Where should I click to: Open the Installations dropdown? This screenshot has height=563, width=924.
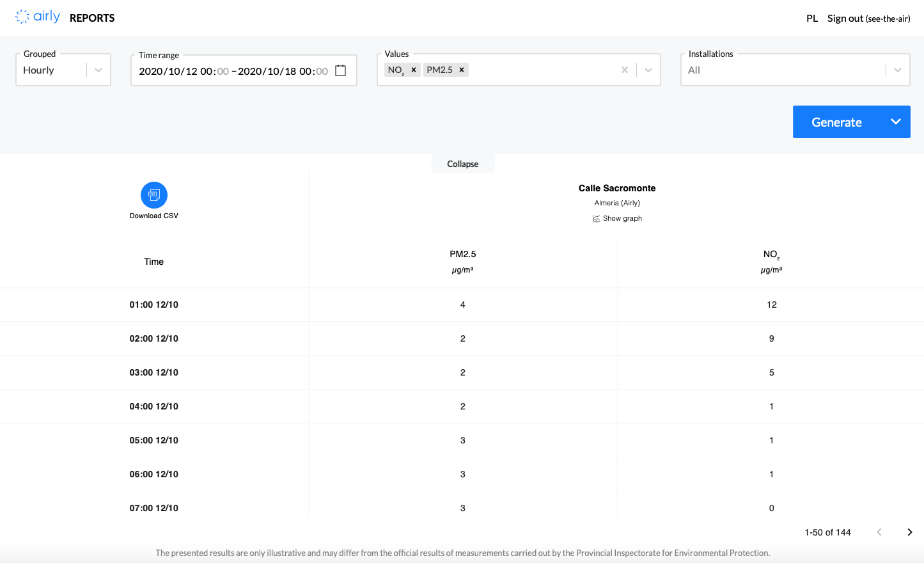pos(897,70)
